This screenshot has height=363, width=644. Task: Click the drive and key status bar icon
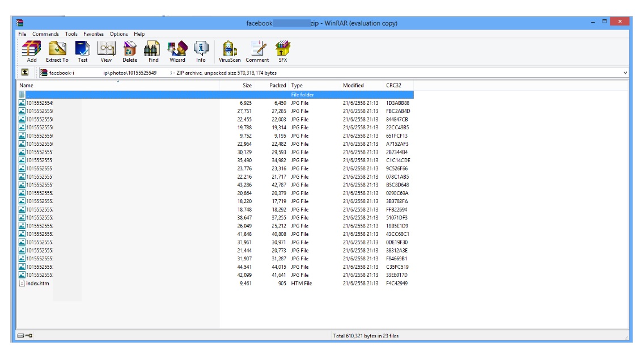click(25, 335)
